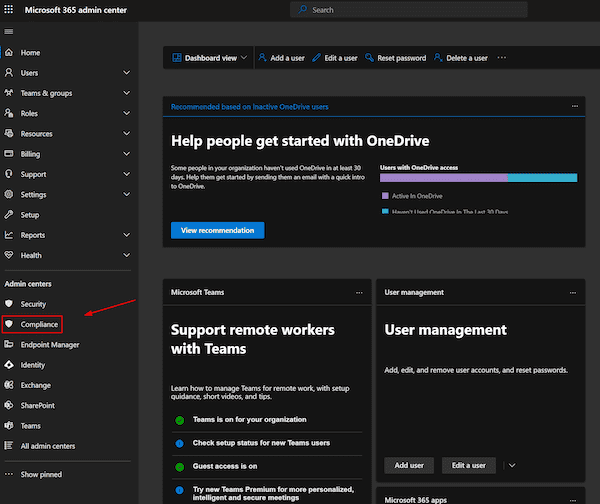Click Add user in User management card
Screen dimensions: 600x504
coord(409,465)
